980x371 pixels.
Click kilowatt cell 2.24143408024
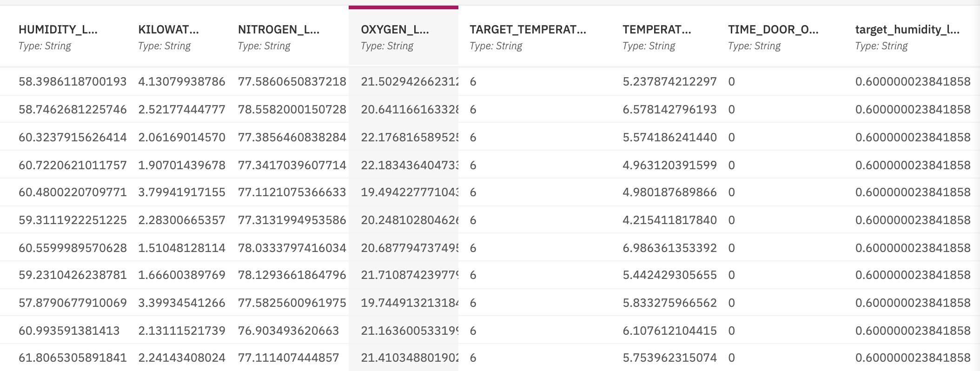click(x=182, y=358)
